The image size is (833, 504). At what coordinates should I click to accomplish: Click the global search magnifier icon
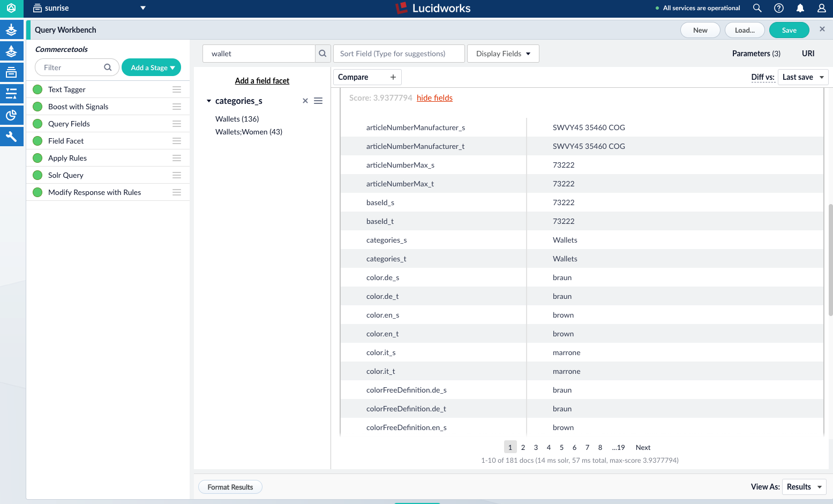[x=757, y=8]
